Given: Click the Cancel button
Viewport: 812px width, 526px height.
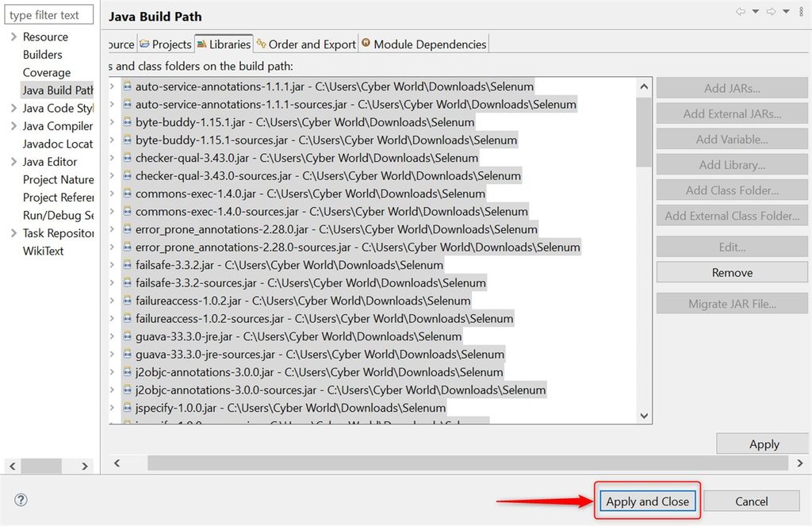Looking at the screenshot, I should [x=752, y=501].
